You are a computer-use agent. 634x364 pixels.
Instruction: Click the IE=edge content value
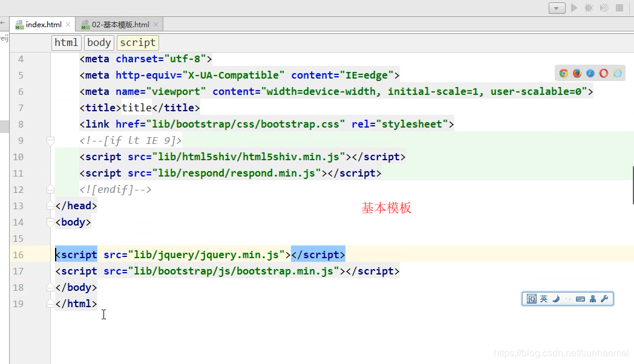click(x=367, y=75)
